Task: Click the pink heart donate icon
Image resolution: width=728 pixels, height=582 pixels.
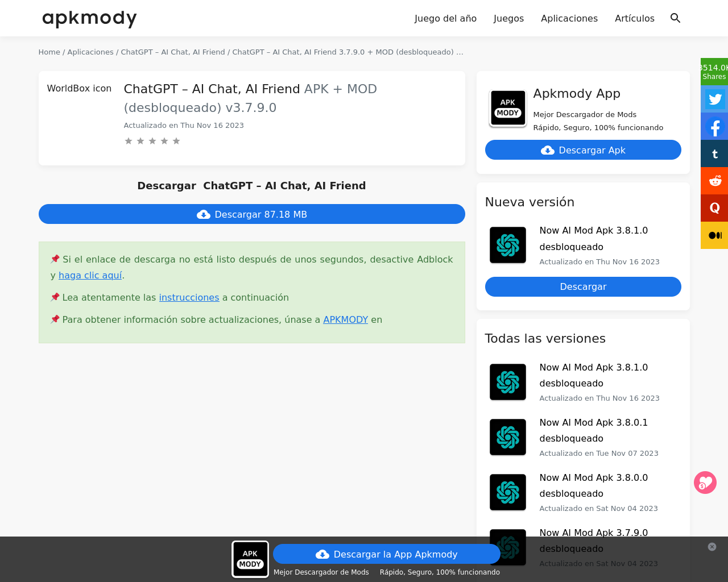Action: point(705,483)
